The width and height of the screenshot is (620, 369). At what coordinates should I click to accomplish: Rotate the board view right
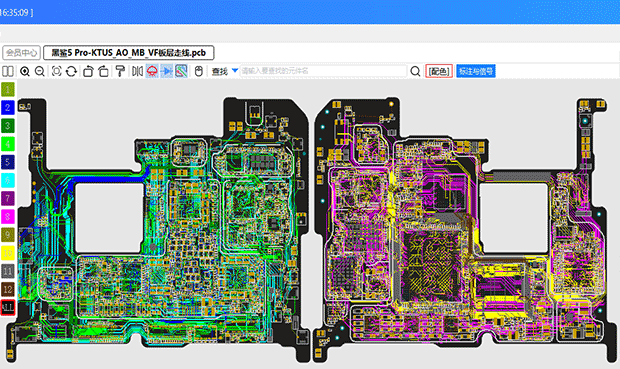pyautogui.click(x=103, y=72)
